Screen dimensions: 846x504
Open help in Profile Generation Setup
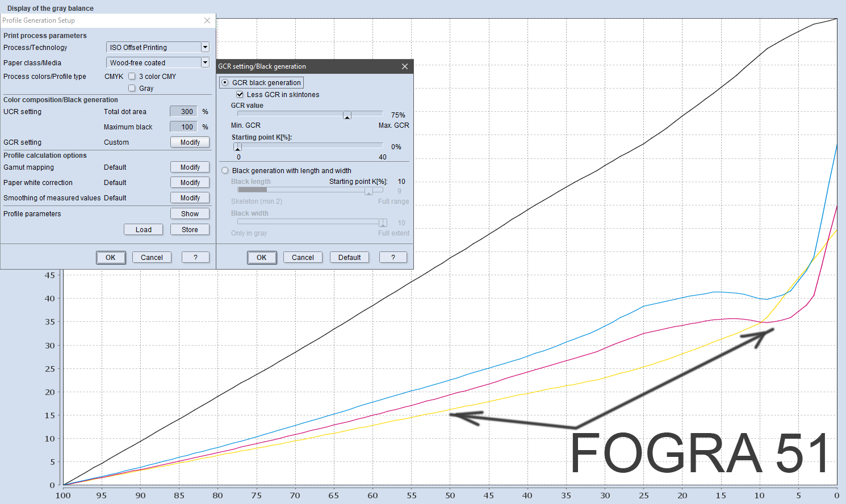pyautogui.click(x=196, y=258)
